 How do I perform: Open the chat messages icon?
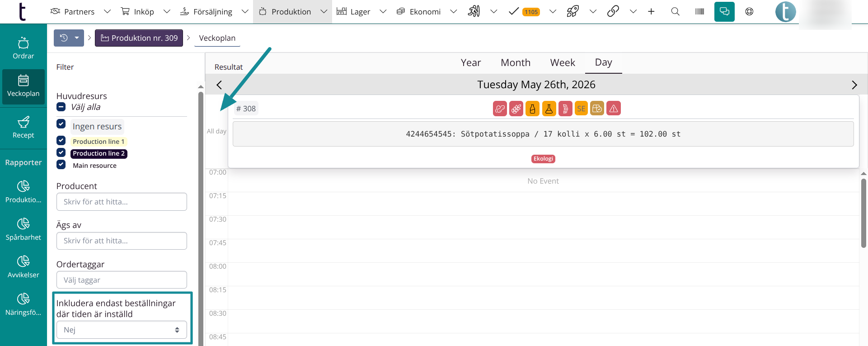tap(724, 11)
